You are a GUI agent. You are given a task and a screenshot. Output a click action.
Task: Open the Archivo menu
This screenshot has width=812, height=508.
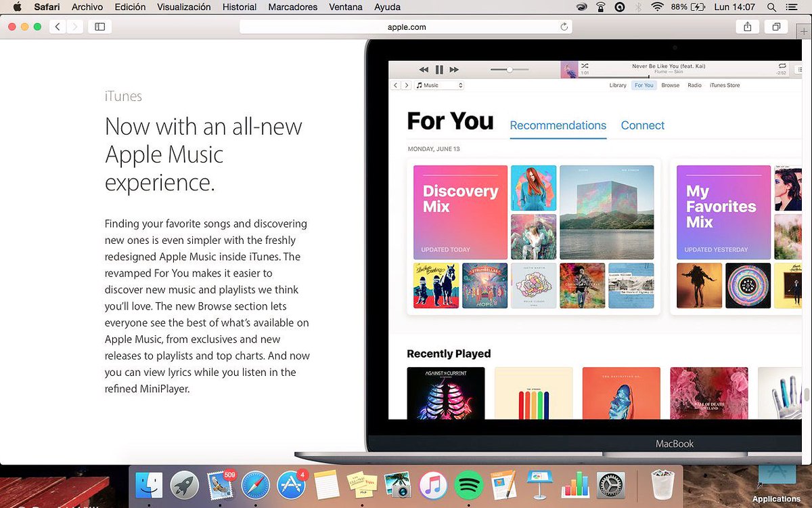coord(87,7)
